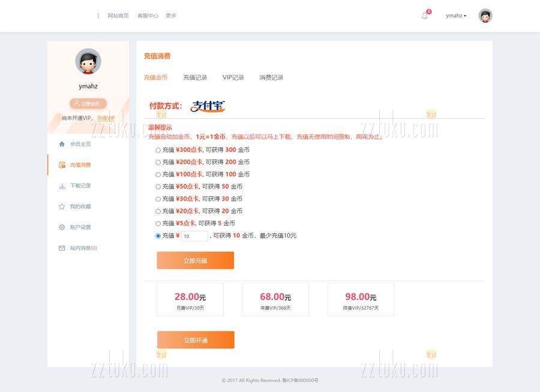
Task: Select the Alipay 支付宝 payment logo
Action: coord(208,106)
